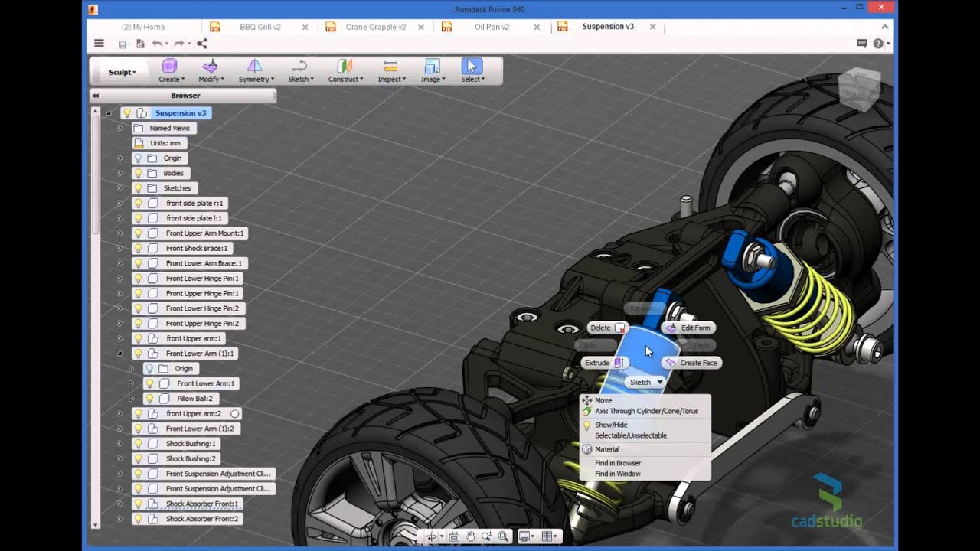Click the ViewCube in the viewport corner

click(860, 90)
